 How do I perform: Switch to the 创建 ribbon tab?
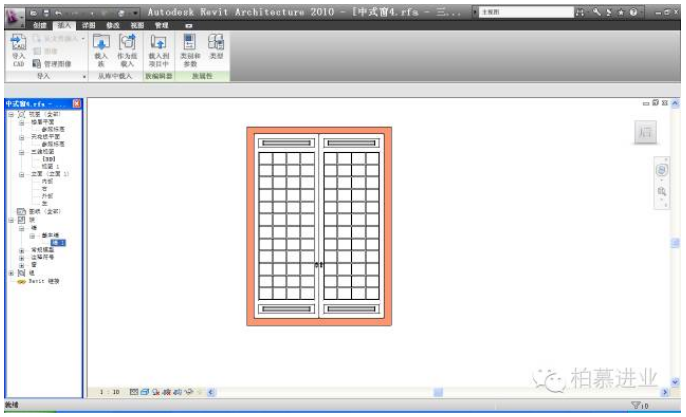(x=40, y=26)
